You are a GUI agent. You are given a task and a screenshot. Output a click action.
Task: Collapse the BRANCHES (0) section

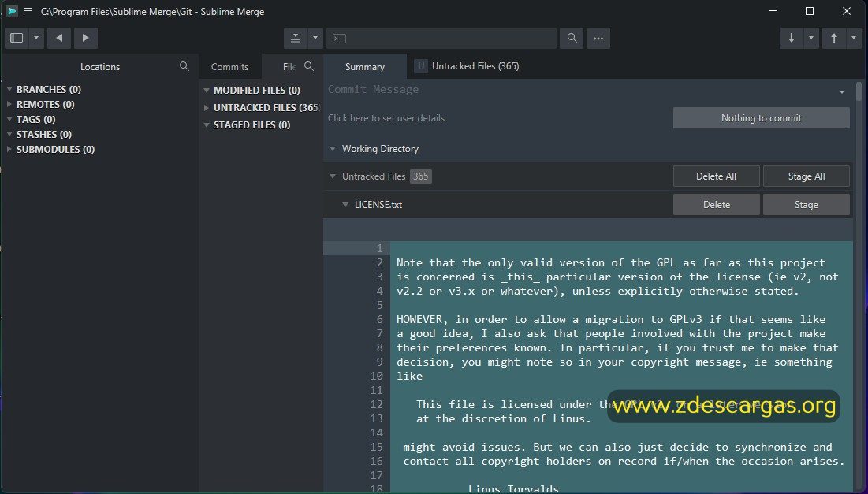pyautogui.click(x=9, y=89)
